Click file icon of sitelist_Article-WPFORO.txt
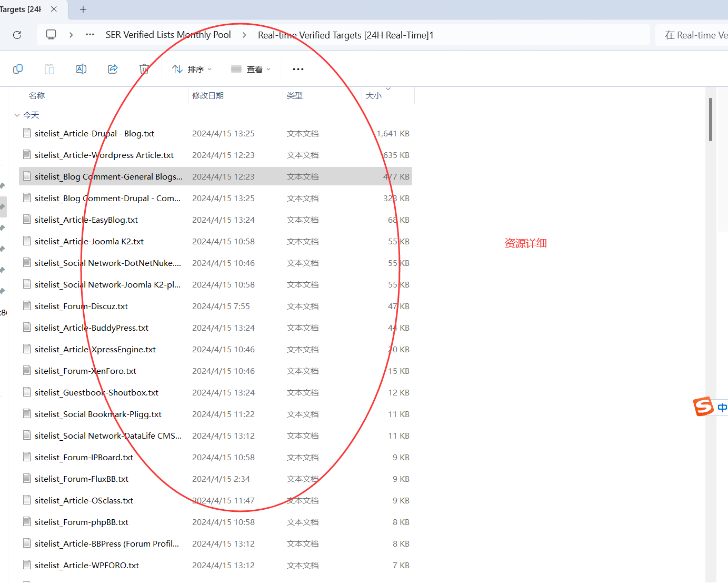The image size is (728, 584). [27, 565]
